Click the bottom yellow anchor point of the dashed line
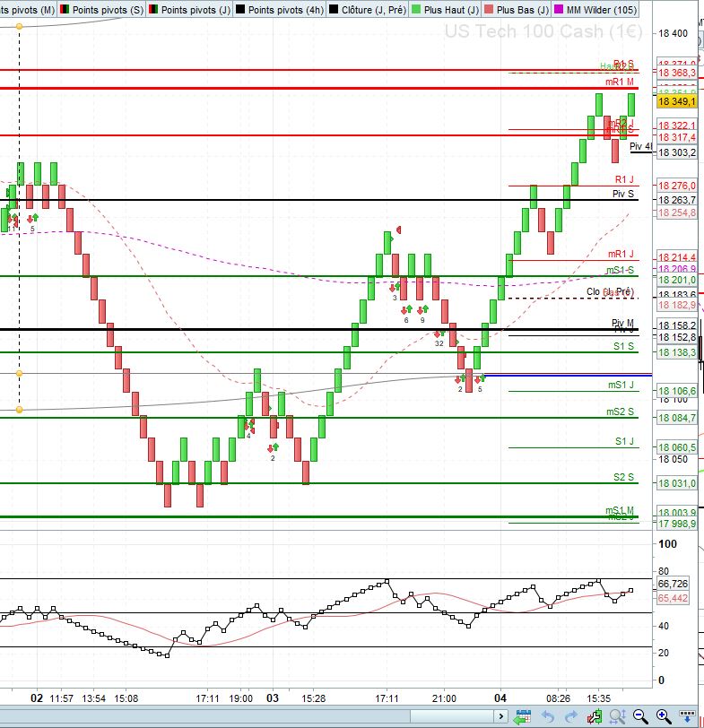 [x=19, y=410]
